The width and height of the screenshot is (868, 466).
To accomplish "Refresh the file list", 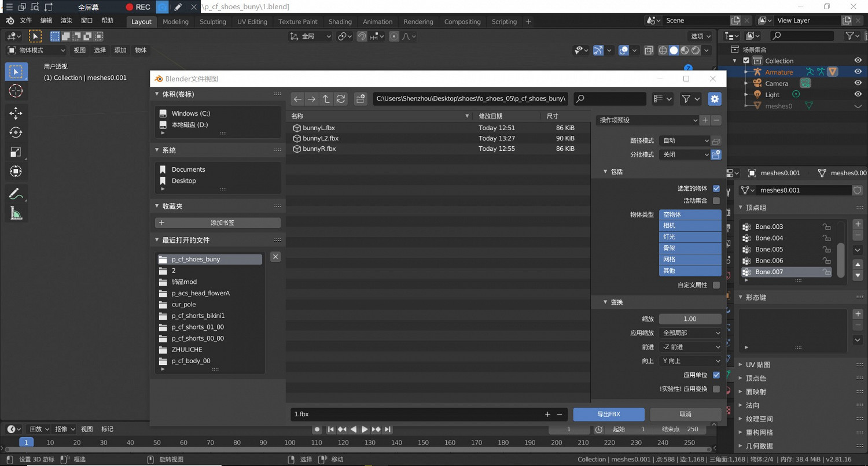I will tap(341, 99).
